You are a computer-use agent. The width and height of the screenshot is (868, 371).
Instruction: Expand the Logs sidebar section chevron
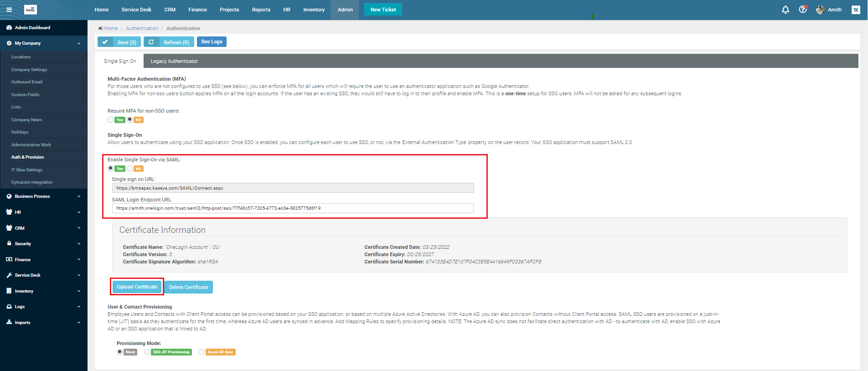(x=79, y=307)
